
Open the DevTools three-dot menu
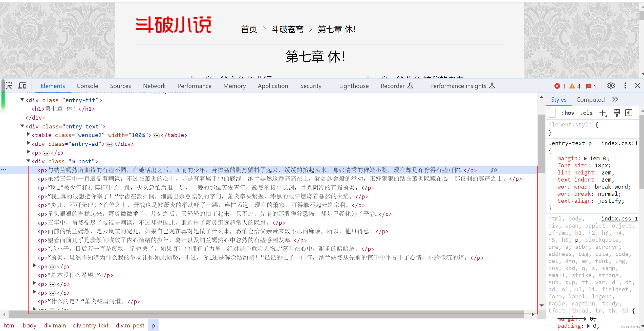(625, 86)
